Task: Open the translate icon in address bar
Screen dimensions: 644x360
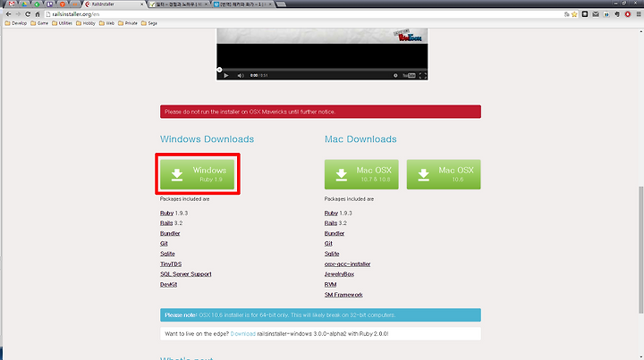Action: pos(567,14)
